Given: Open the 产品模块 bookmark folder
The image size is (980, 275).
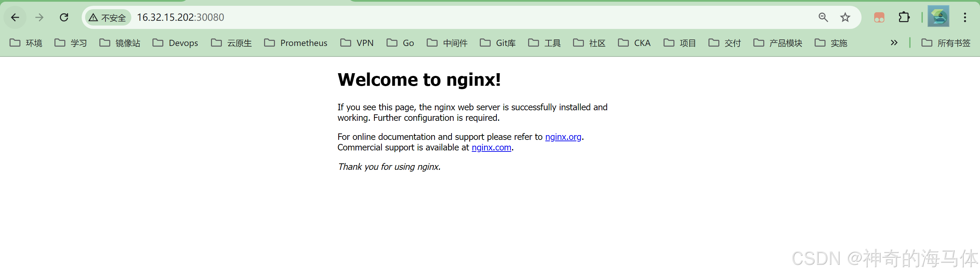Looking at the screenshot, I should point(778,43).
